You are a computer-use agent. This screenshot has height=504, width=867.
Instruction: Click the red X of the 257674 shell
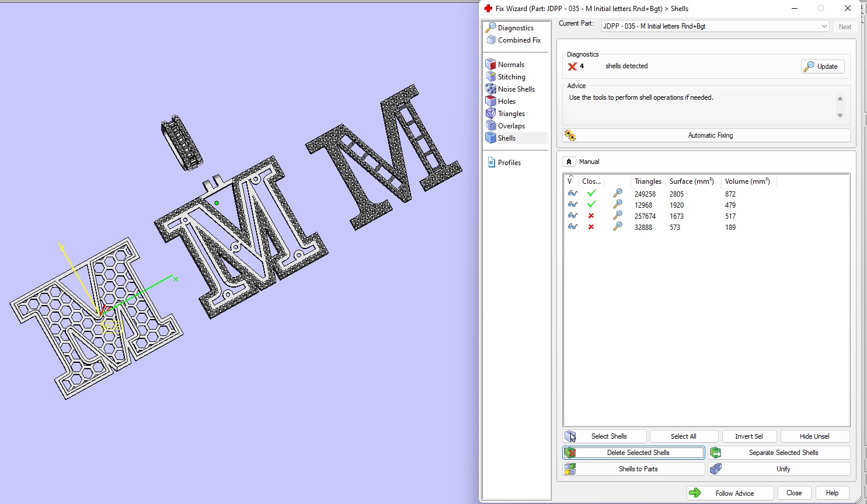591,216
